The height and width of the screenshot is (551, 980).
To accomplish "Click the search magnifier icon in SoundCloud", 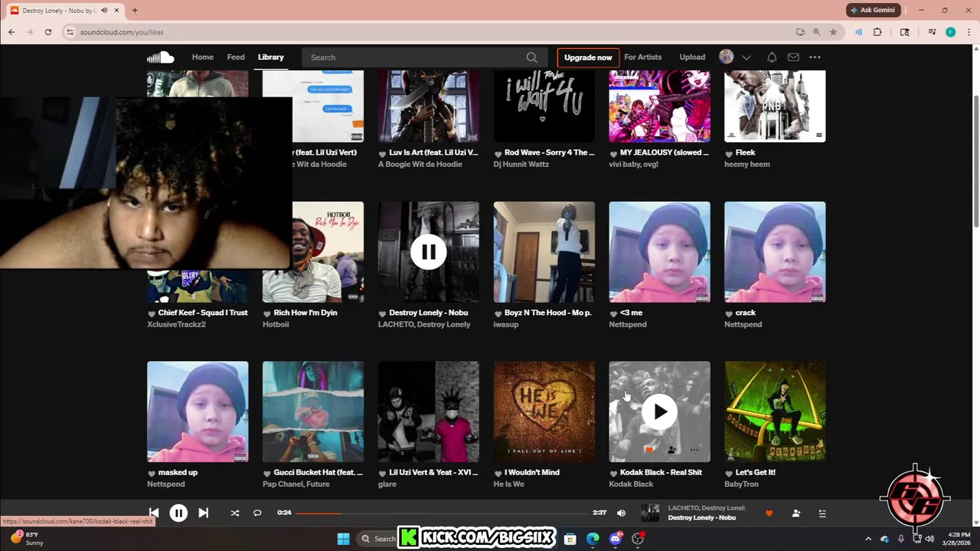I will pos(531,57).
